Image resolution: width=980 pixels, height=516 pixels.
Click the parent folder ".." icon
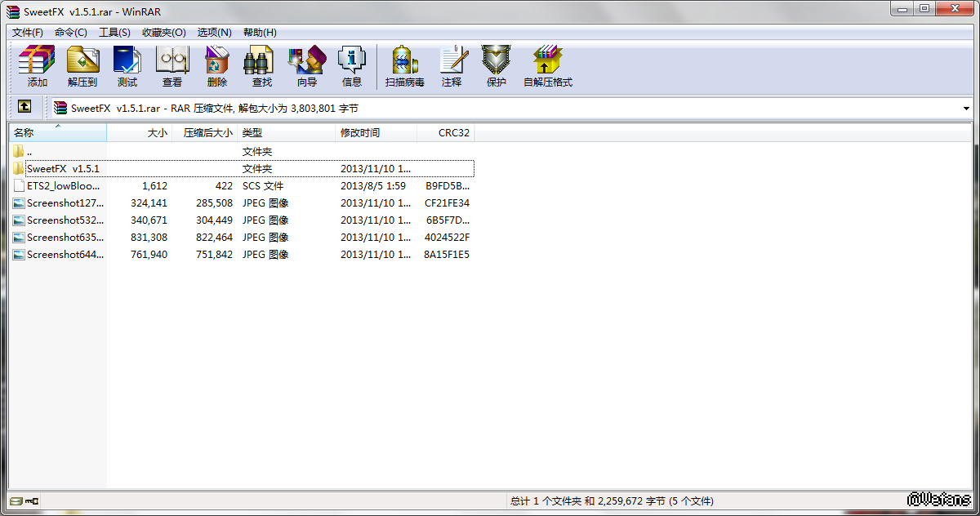[x=19, y=151]
